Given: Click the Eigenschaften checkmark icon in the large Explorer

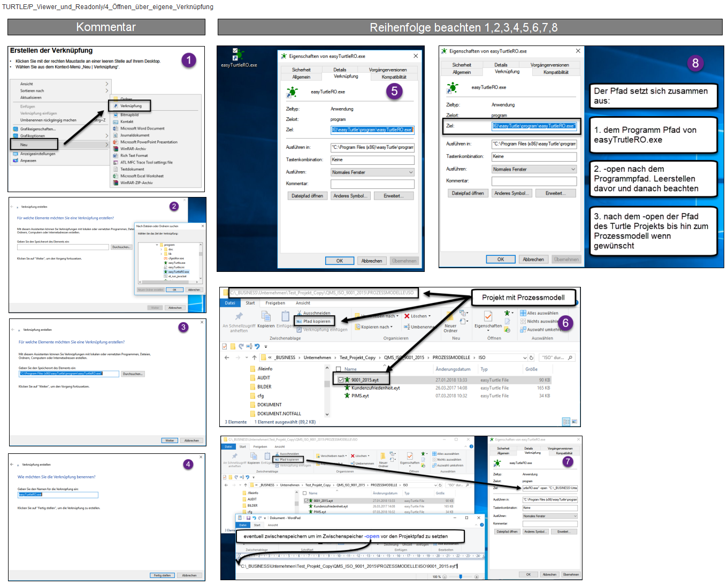Looking at the screenshot, I should coord(488,316).
